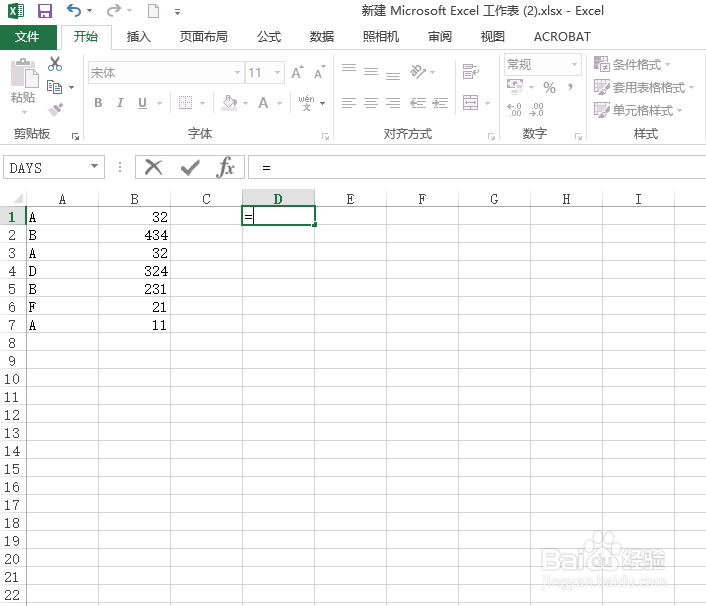706x606 pixels.
Task: Open fill color palette dropdown arrow
Action: pos(245,104)
